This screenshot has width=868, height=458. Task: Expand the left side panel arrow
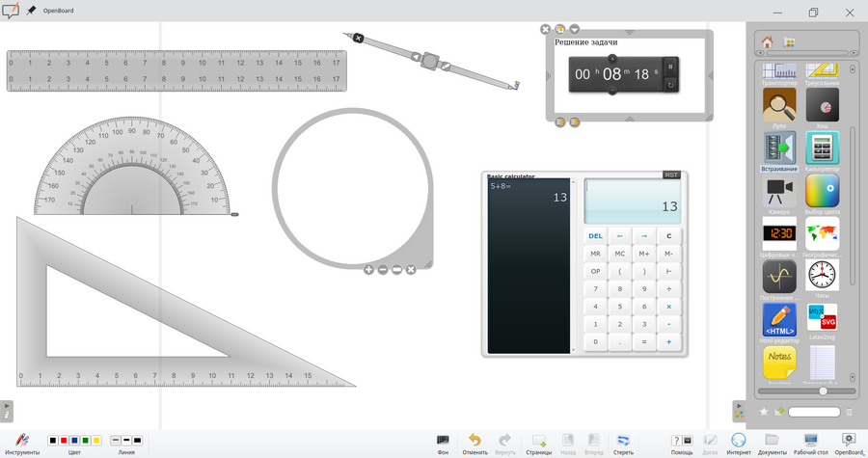click(7, 406)
